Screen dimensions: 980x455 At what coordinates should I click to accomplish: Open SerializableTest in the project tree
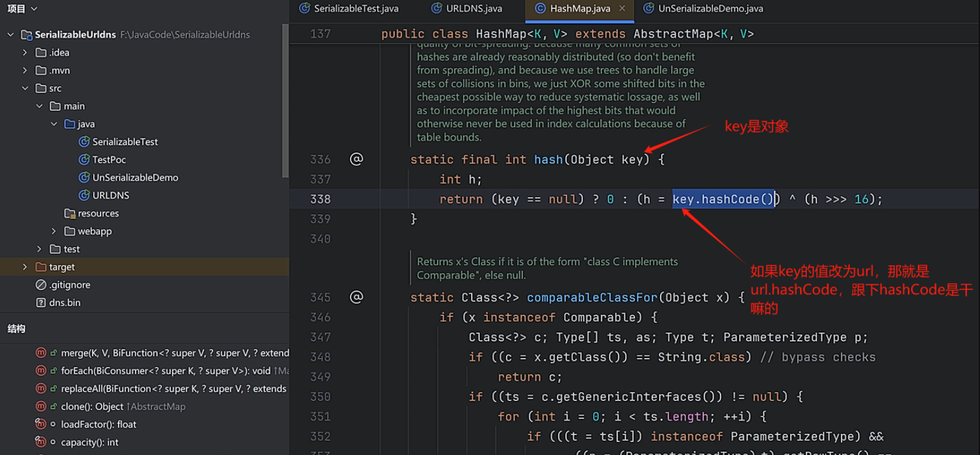pos(125,142)
